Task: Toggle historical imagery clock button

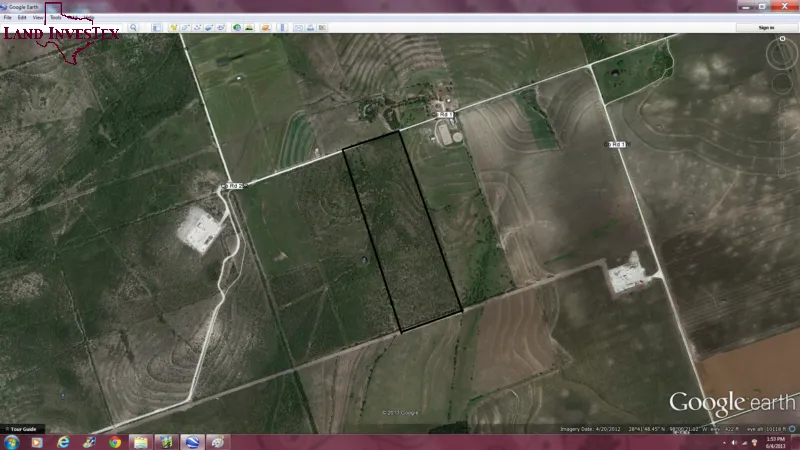Action: (236, 27)
